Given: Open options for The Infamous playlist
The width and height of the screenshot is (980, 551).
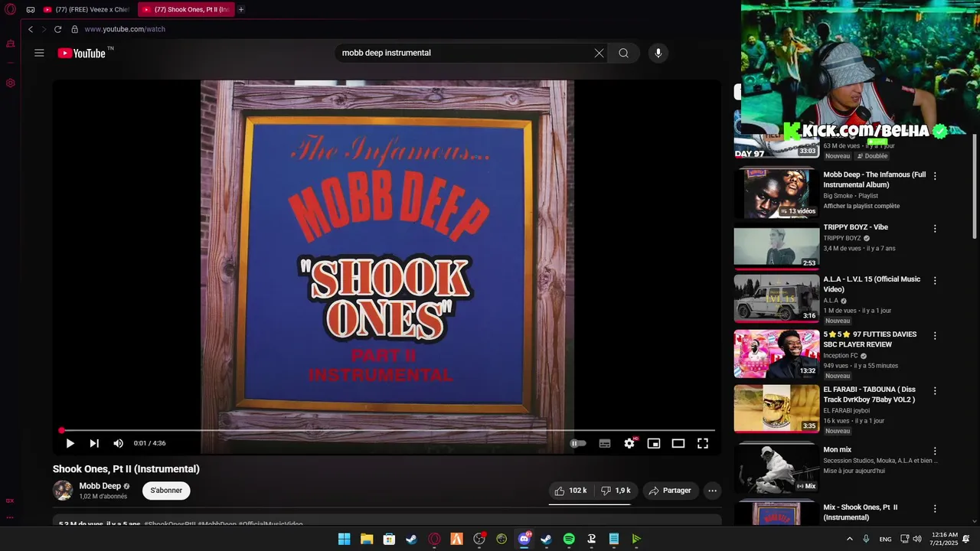Looking at the screenshot, I should click(935, 176).
